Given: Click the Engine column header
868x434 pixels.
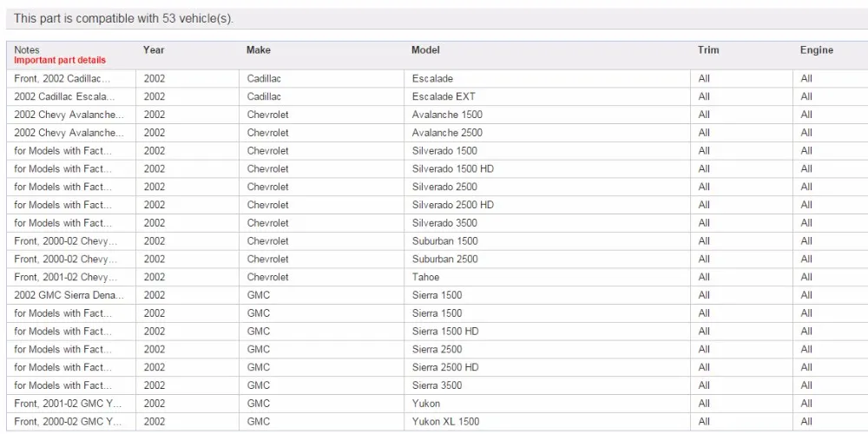Looking at the screenshot, I should click(x=817, y=49).
